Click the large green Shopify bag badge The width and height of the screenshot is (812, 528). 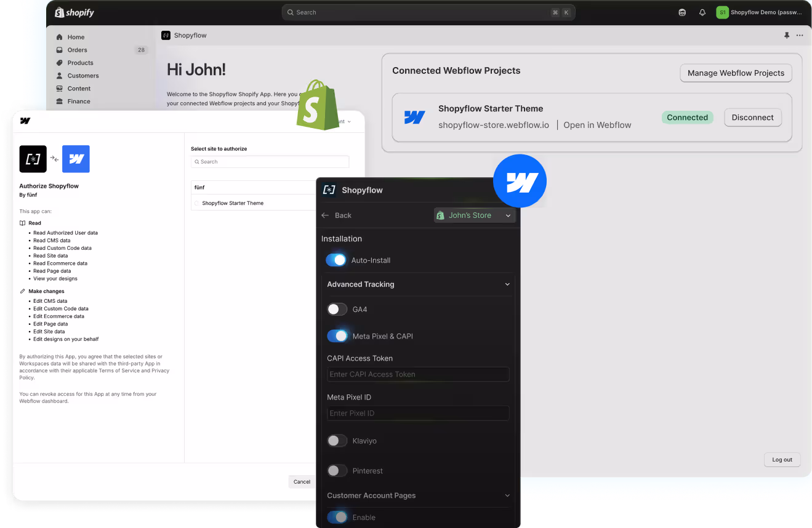tap(318, 105)
